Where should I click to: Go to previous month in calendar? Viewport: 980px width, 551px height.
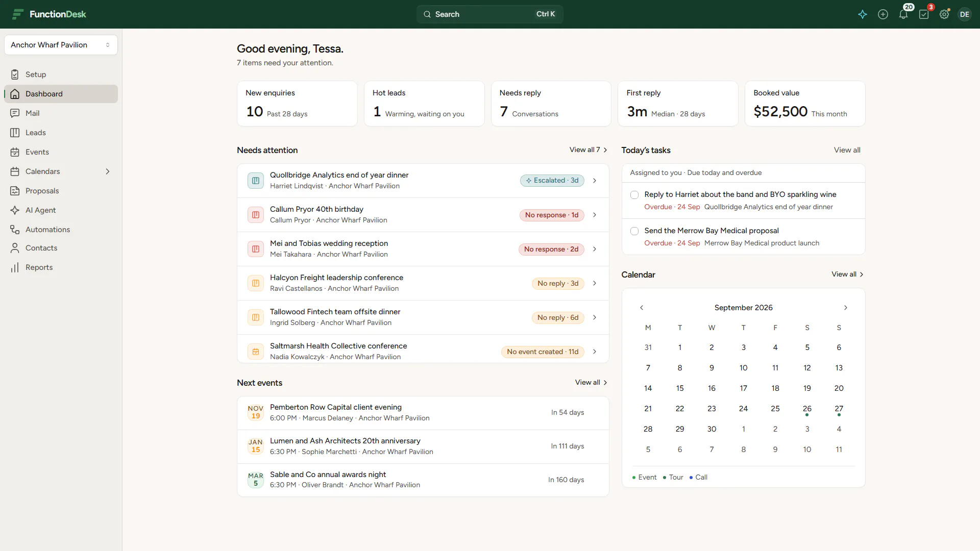[642, 308]
